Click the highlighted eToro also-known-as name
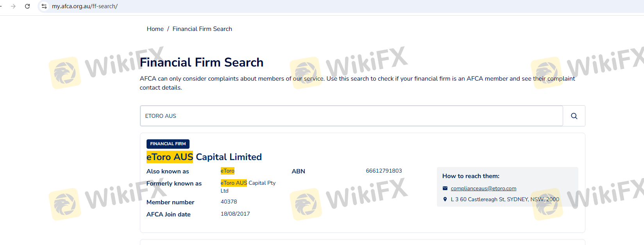 [227, 171]
